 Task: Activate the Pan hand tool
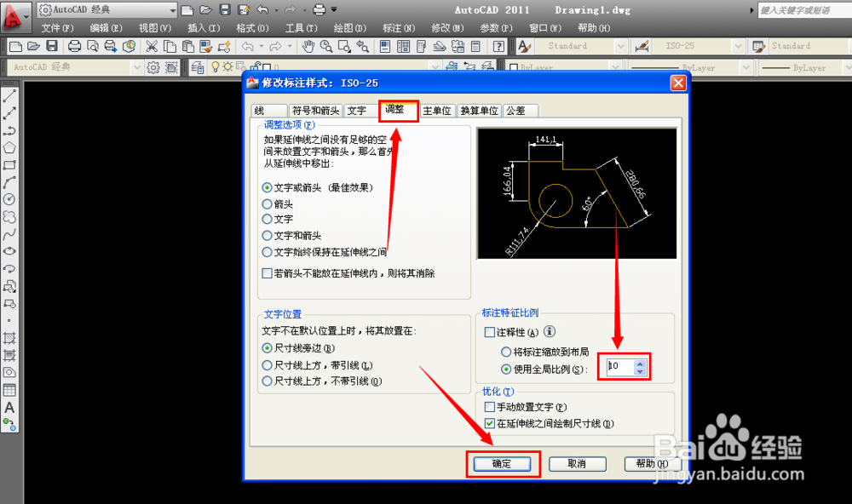(x=308, y=47)
